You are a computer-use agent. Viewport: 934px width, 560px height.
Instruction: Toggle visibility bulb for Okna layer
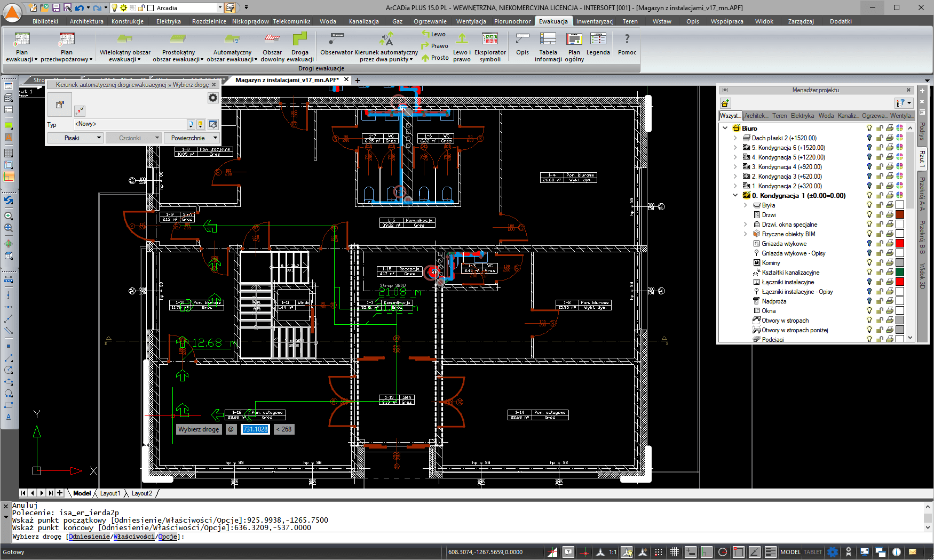(x=869, y=311)
